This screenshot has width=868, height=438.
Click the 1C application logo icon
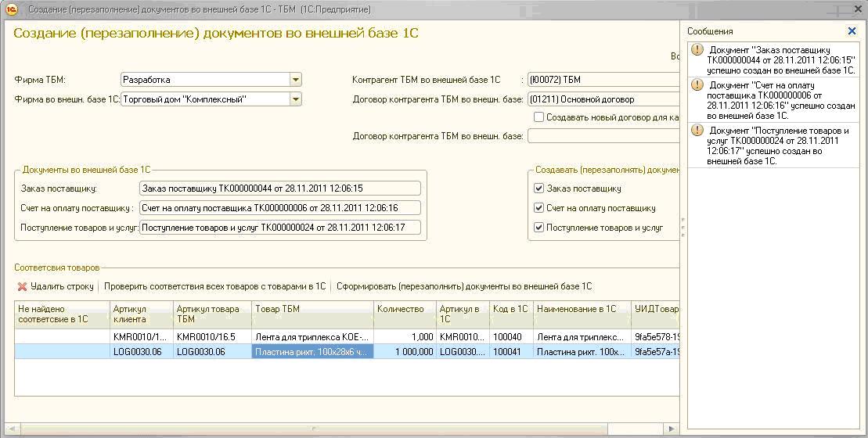[11, 9]
